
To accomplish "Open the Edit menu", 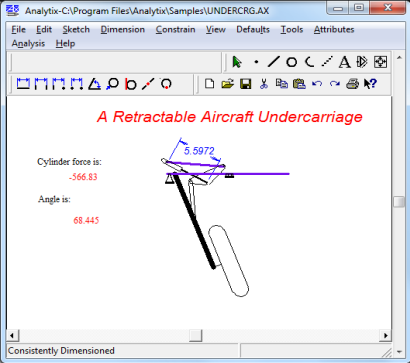I will [x=44, y=30].
